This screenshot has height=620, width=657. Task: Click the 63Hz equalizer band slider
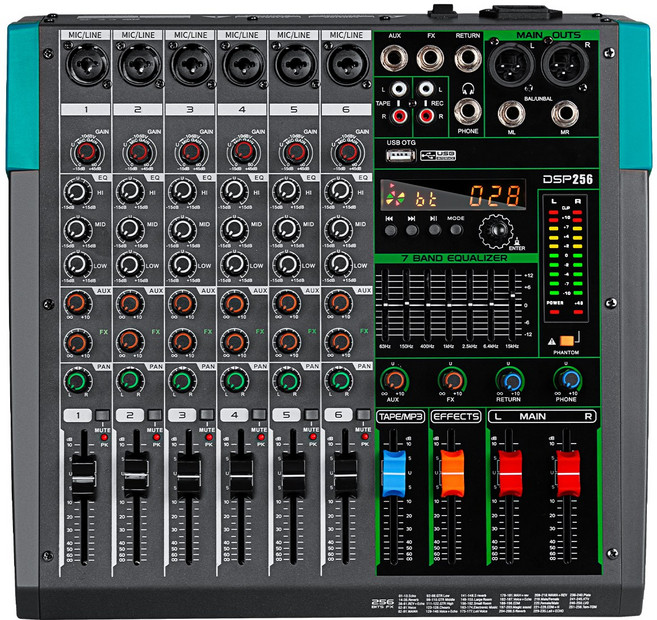point(386,303)
